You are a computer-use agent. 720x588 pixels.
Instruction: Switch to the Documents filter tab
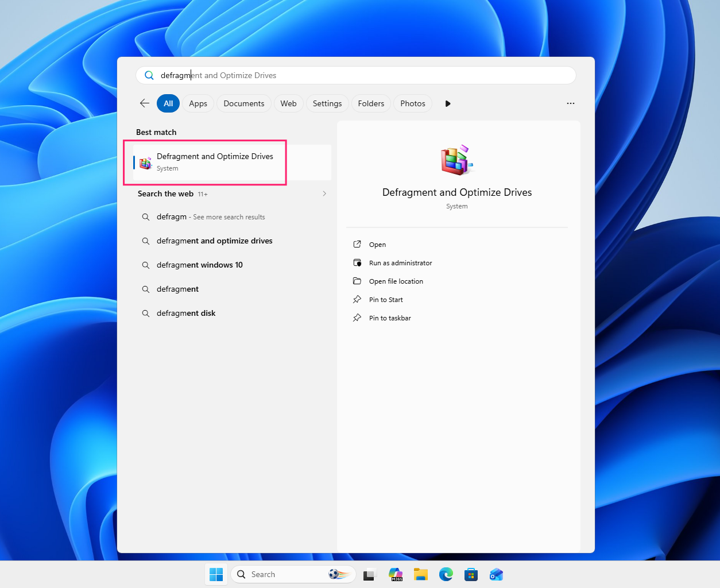pos(244,103)
